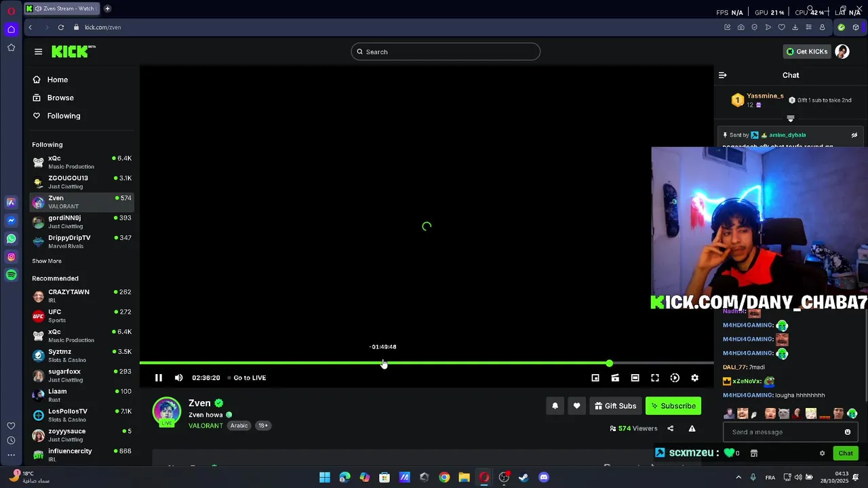The height and width of the screenshot is (488, 868).
Task: Open the chat shop icon
Action: click(753, 453)
